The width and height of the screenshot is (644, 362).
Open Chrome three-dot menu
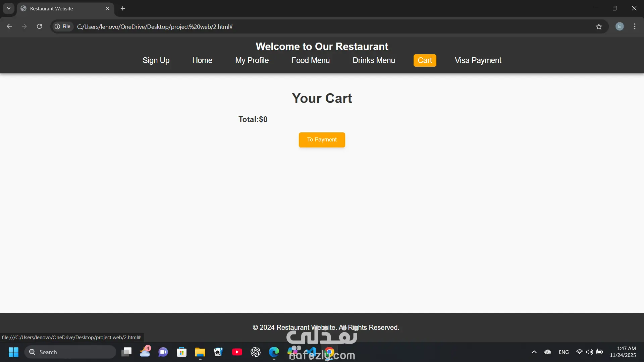click(635, 26)
